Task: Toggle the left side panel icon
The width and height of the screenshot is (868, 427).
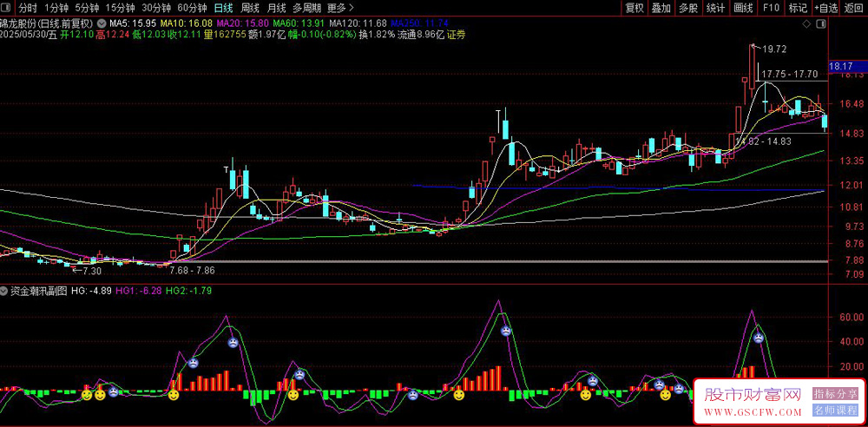Action: click(7, 8)
